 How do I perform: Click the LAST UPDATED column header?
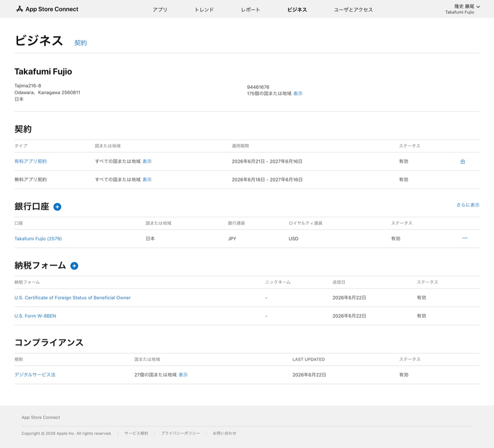tap(308, 359)
